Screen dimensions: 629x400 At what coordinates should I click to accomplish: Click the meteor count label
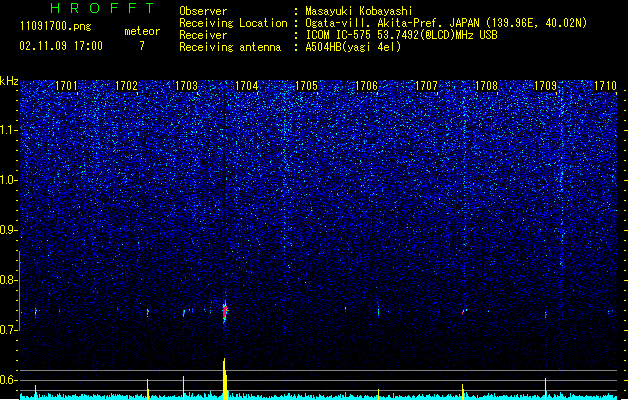142,31
